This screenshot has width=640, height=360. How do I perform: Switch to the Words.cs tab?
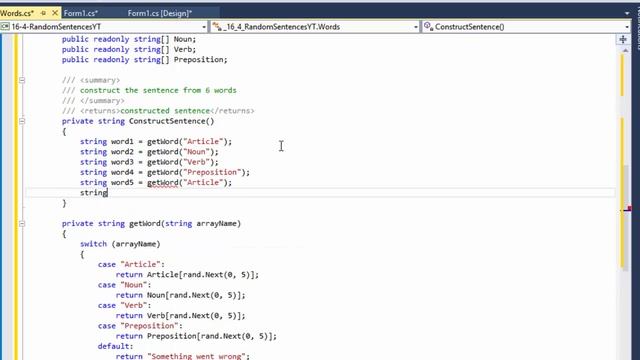coord(17,13)
